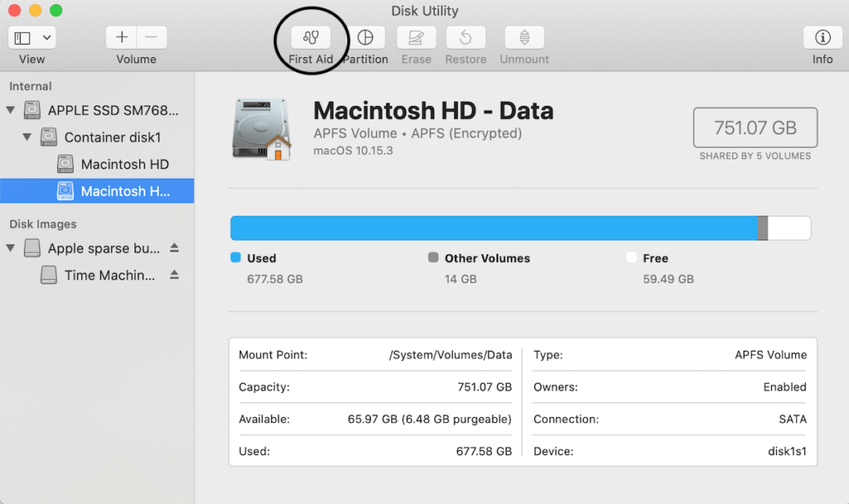Image resolution: width=849 pixels, height=504 pixels.
Task: Click the Apple sparse bundle drive icon
Action: 32,248
